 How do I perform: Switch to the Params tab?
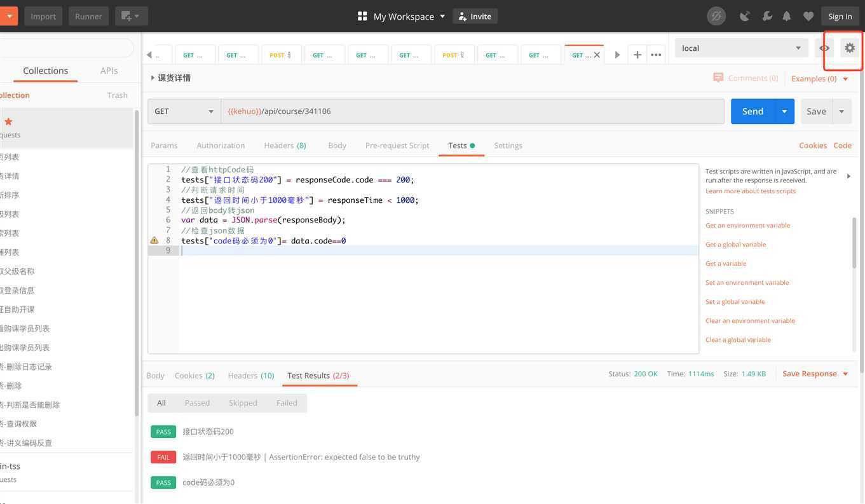coord(164,146)
